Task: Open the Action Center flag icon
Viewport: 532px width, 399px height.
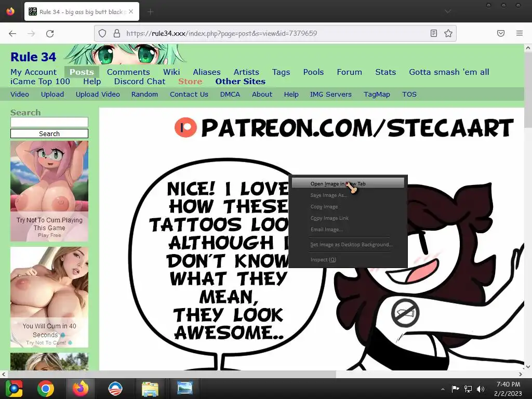Action: point(455,389)
